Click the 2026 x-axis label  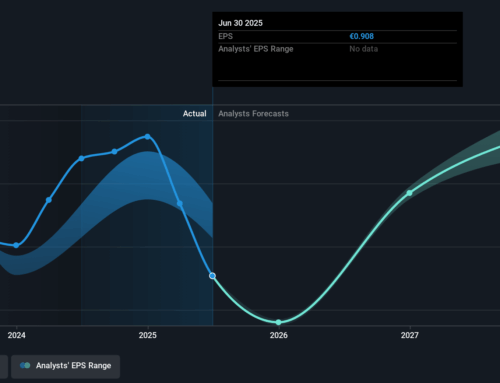tap(279, 335)
